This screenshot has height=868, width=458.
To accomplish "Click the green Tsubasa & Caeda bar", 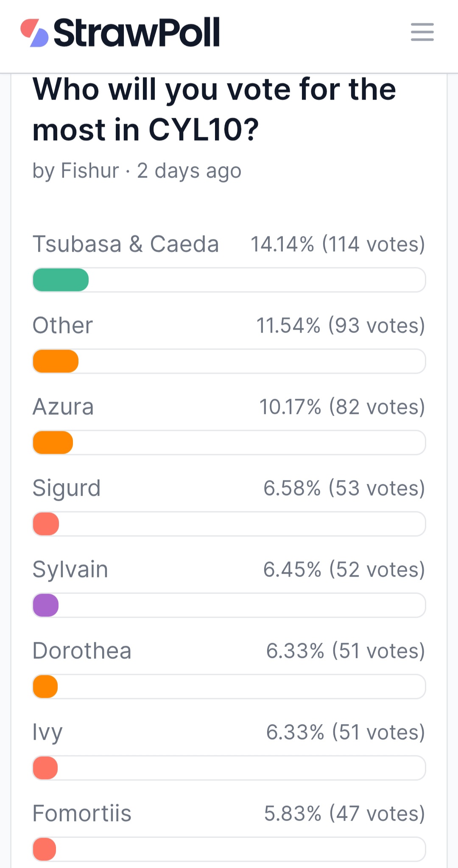I will 61,280.
